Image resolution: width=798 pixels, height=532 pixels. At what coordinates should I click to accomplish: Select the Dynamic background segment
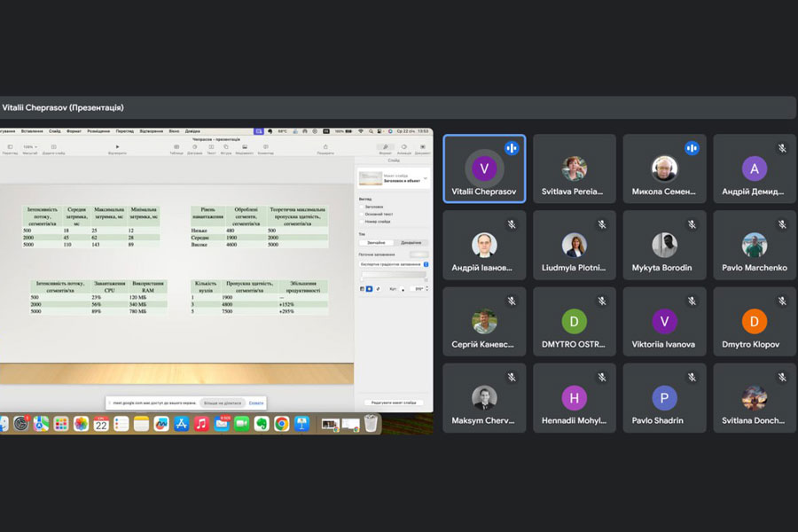(411, 243)
